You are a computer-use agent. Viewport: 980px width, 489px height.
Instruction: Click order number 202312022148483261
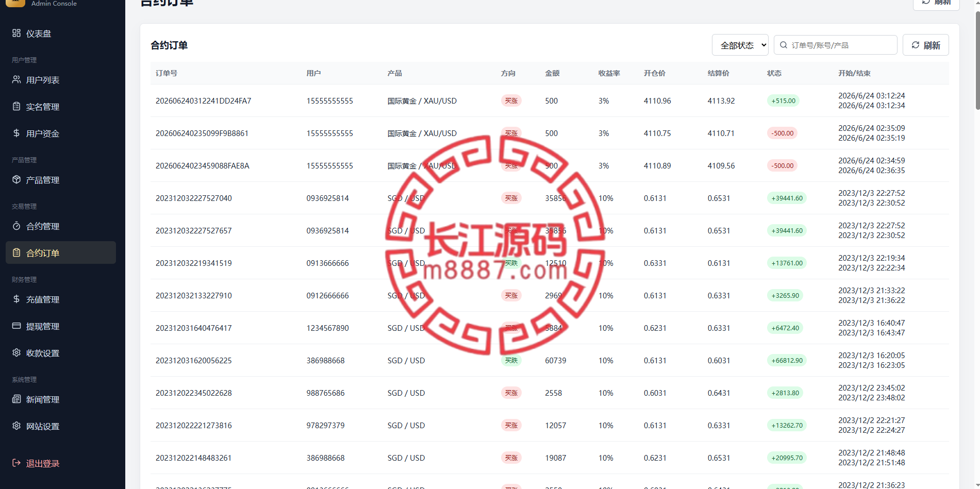(194, 458)
